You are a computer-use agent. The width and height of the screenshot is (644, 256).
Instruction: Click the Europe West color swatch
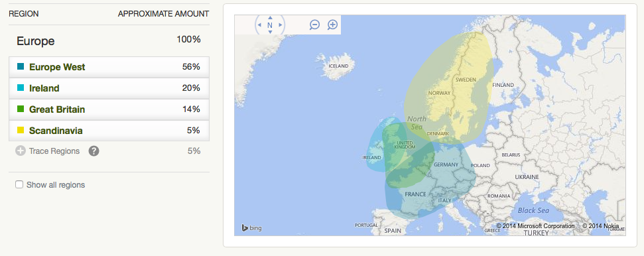point(21,66)
